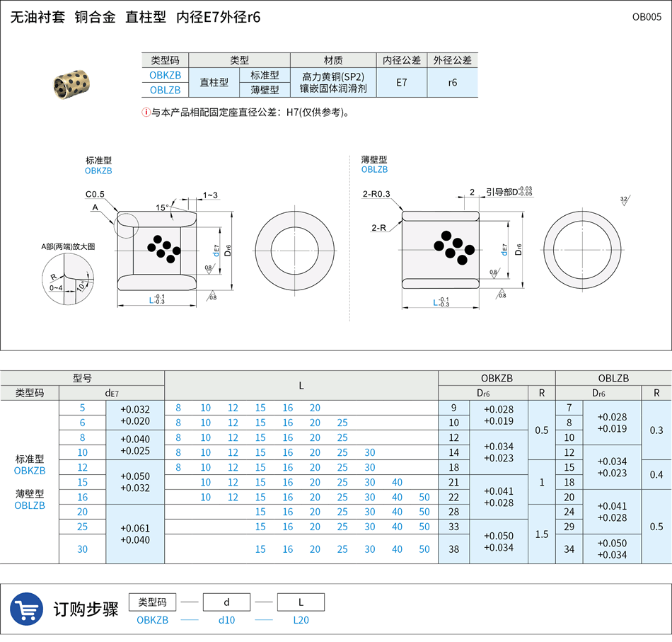Select inner diameter 25 in the dE7 column

coord(82,527)
